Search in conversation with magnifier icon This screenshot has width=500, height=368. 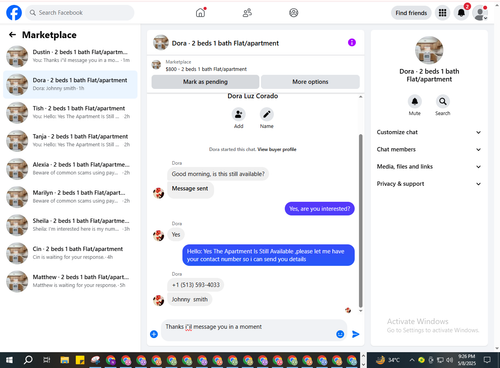pyautogui.click(x=443, y=101)
